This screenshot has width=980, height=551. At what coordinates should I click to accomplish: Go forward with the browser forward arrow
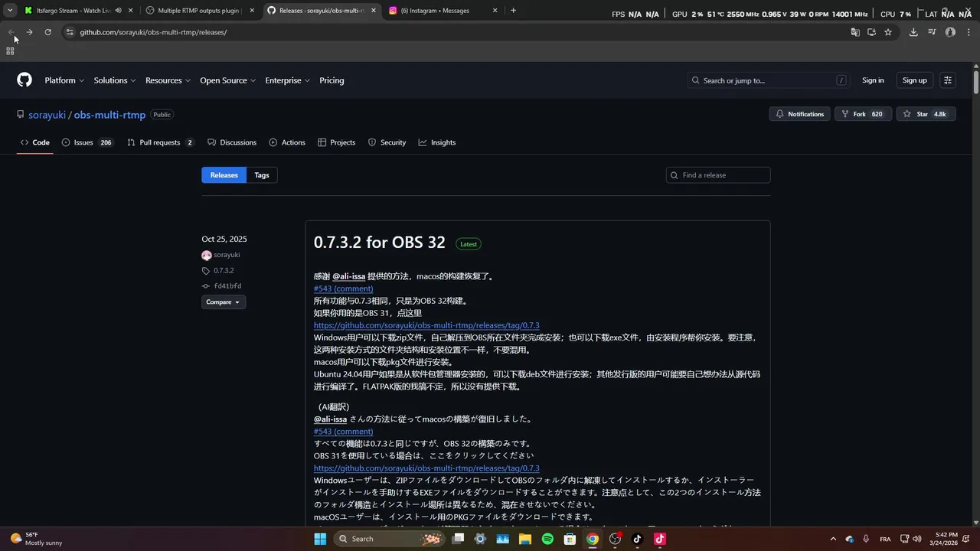pyautogui.click(x=29, y=32)
